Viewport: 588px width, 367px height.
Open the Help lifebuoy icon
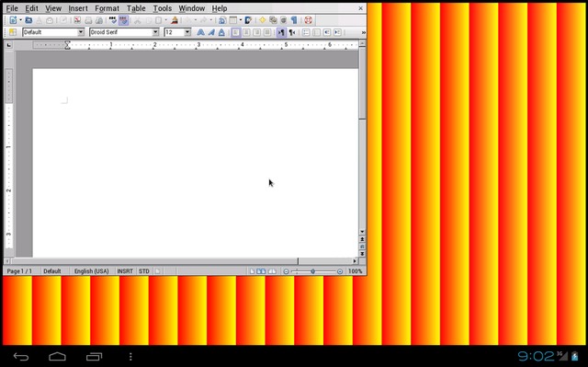[309, 20]
